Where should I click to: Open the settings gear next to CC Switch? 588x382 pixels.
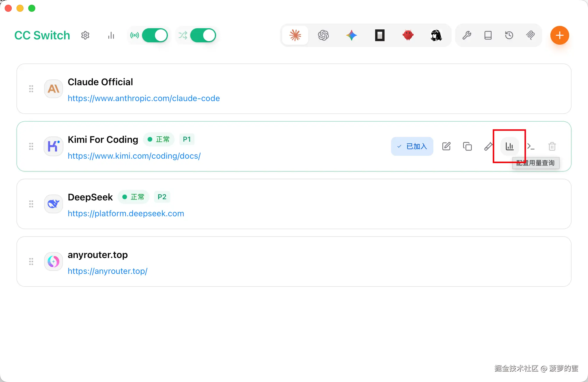click(85, 35)
